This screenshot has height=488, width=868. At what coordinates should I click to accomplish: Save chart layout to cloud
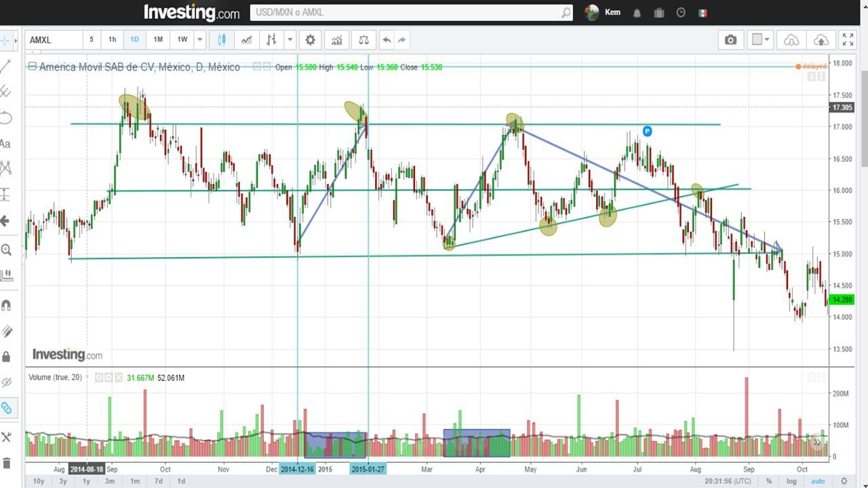tap(821, 40)
